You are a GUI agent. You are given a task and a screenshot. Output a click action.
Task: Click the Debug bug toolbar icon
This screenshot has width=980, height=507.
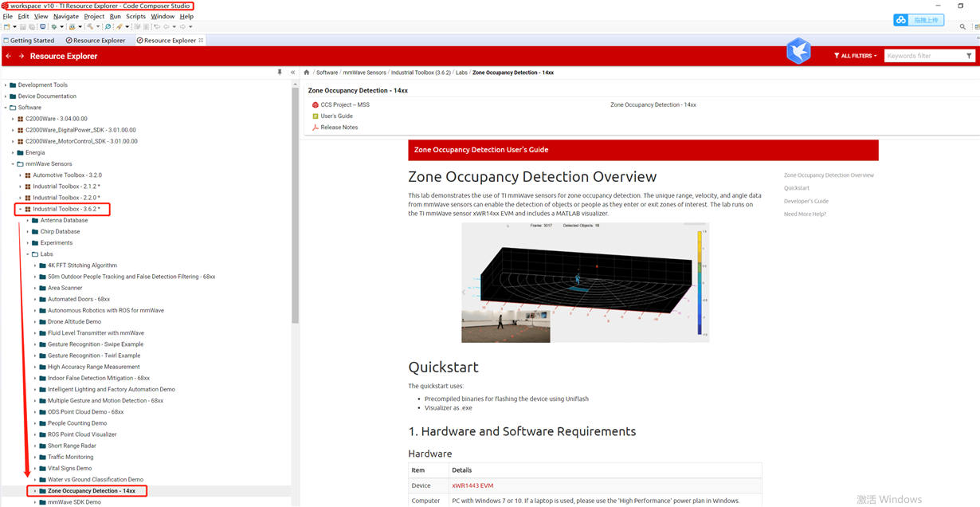[x=53, y=26]
